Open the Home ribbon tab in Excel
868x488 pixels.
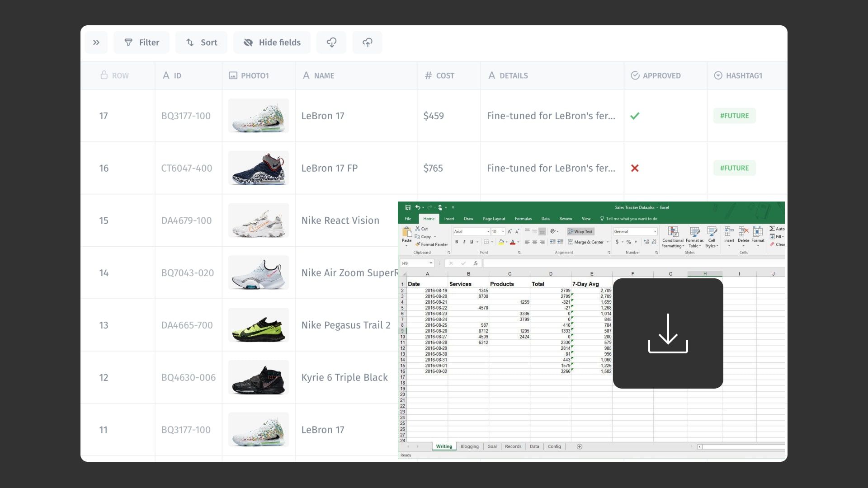click(x=429, y=219)
